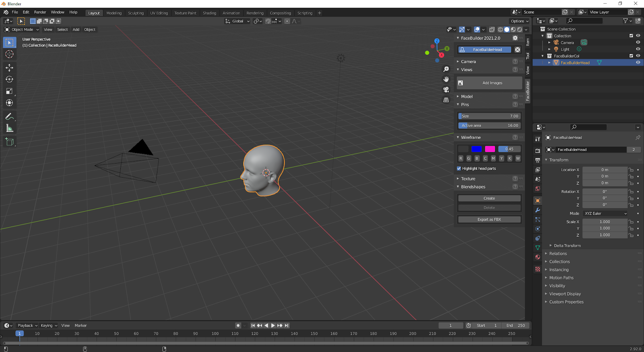Viewport: 644px width, 352px height.
Task: Open Object Data Properties green triangle icon
Action: [x=538, y=248]
